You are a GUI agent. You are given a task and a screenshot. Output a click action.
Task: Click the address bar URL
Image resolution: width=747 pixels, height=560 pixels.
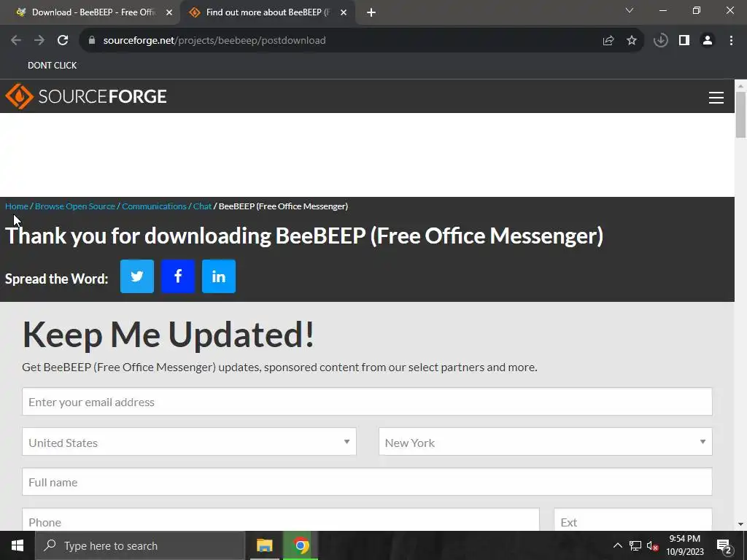(214, 41)
